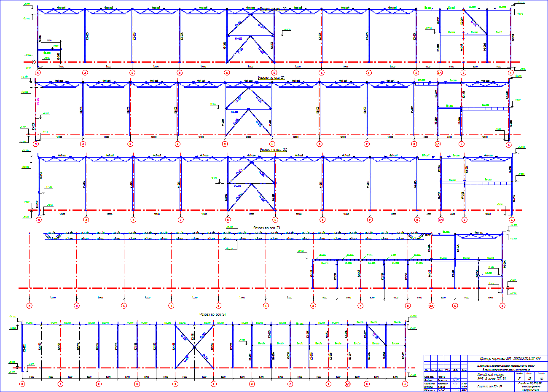Screen dimensions: 548x392
Task: Click the 'Разрез по оси 22' section title
Action: pyautogui.click(x=274, y=150)
